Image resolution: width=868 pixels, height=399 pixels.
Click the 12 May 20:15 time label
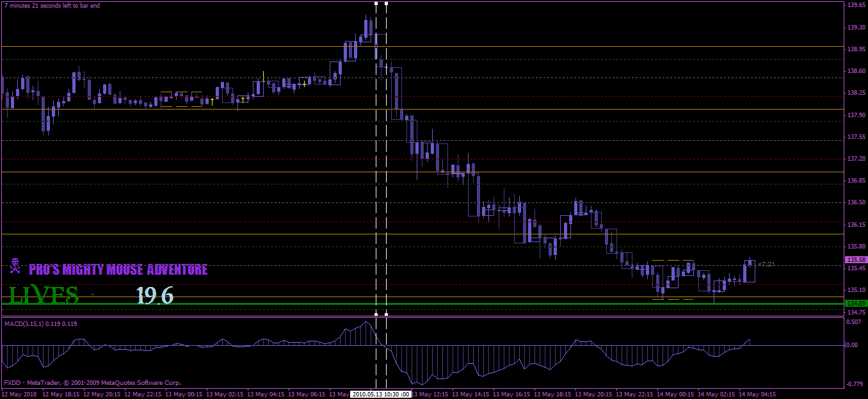pos(102,395)
